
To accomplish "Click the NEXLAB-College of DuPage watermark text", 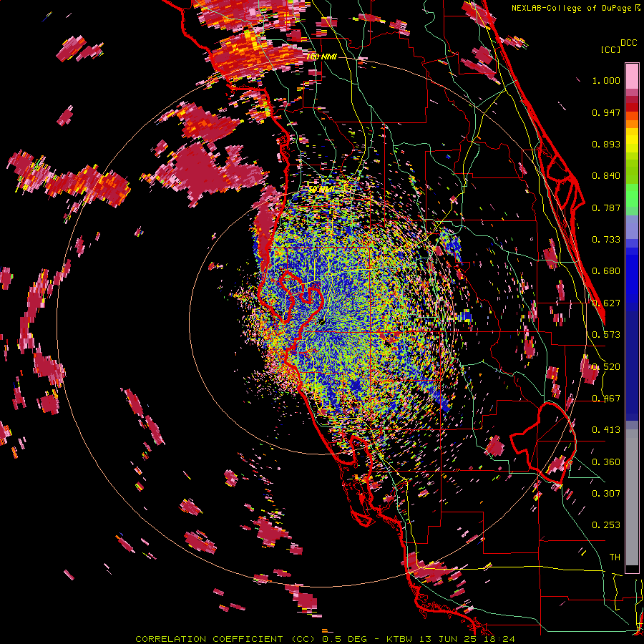I will (x=572, y=8).
